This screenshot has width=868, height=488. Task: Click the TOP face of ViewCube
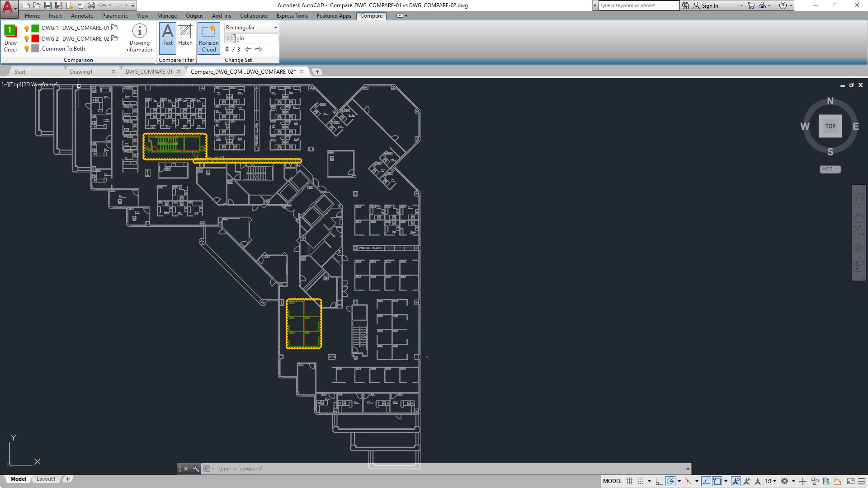click(x=830, y=126)
